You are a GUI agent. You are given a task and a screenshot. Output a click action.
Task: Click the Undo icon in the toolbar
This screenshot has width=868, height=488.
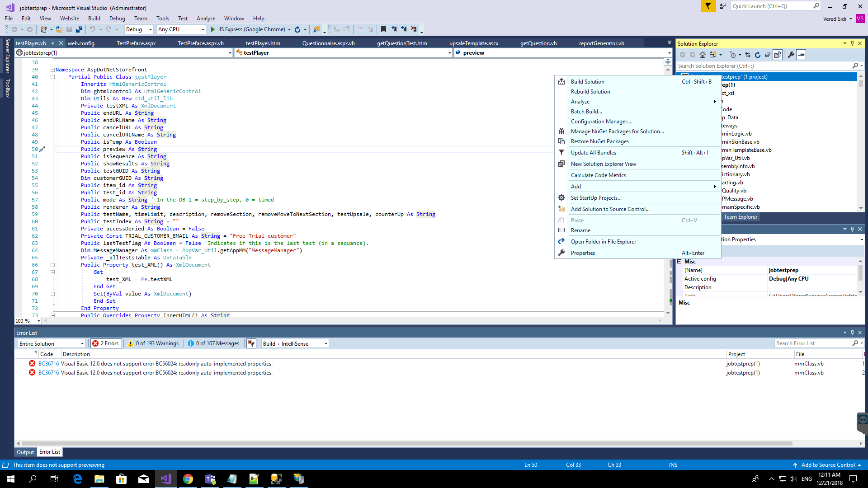point(93,29)
